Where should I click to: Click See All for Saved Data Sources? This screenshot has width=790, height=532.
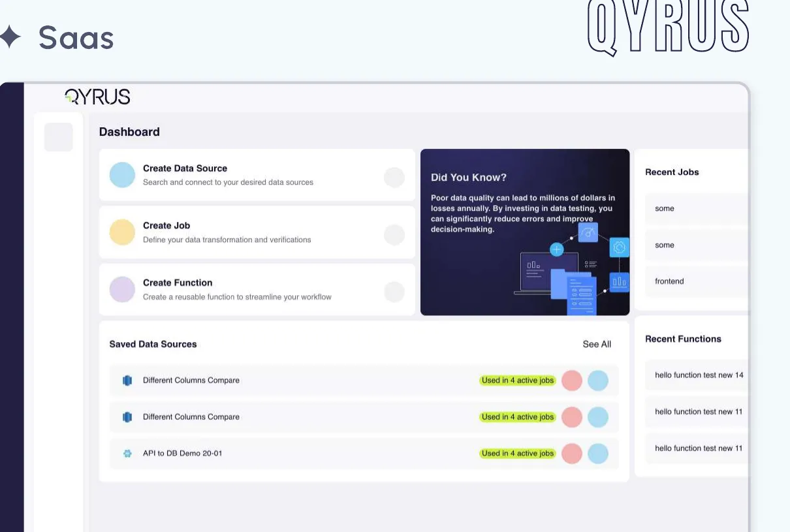tap(597, 344)
